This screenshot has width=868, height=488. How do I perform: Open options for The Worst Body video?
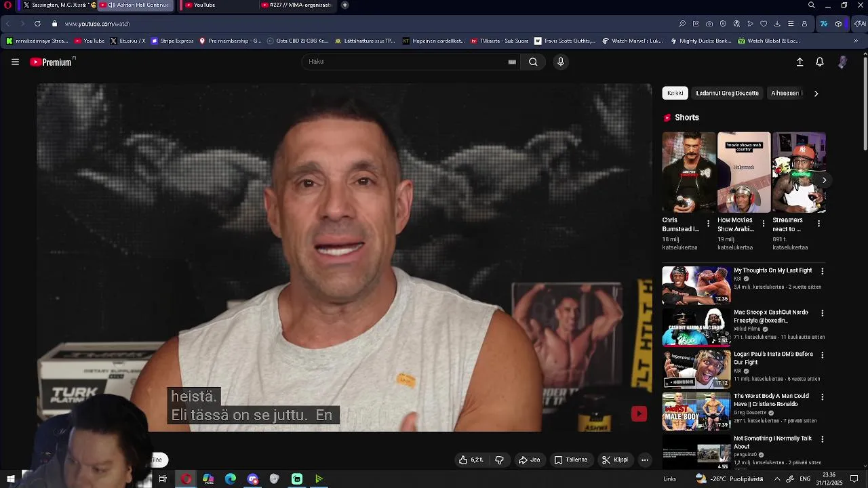tap(823, 397)
